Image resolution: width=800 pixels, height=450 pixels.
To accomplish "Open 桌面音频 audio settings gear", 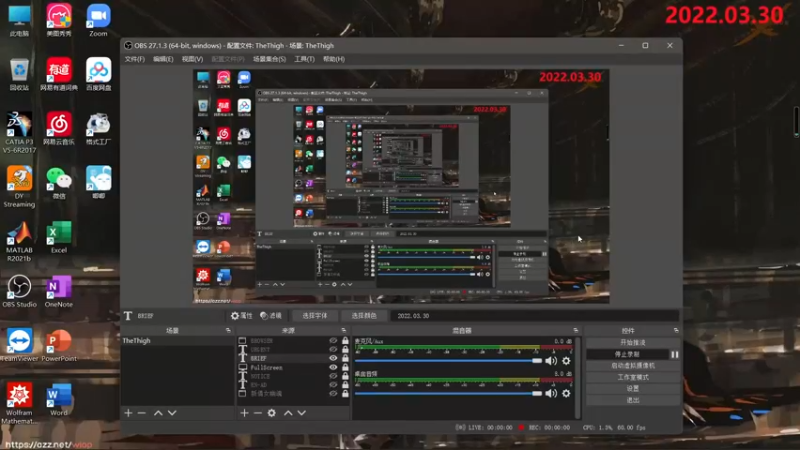I will tap(566, 393).
